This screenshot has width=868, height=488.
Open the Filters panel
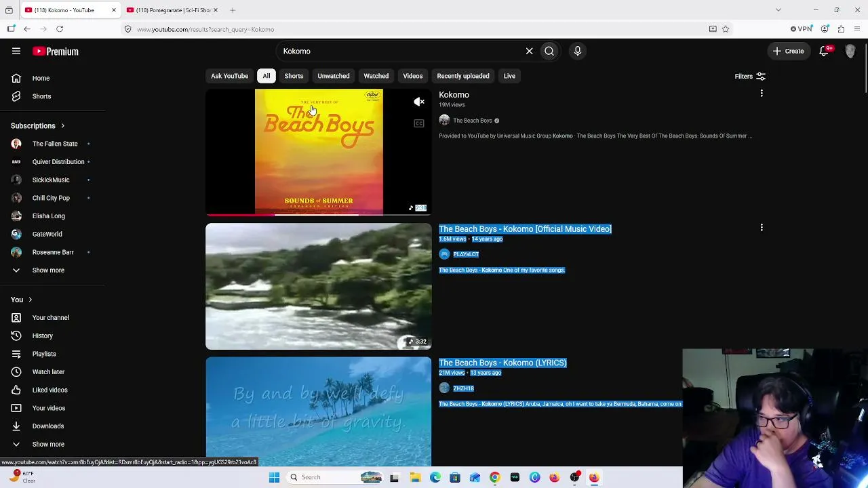(x=750, y=77)
